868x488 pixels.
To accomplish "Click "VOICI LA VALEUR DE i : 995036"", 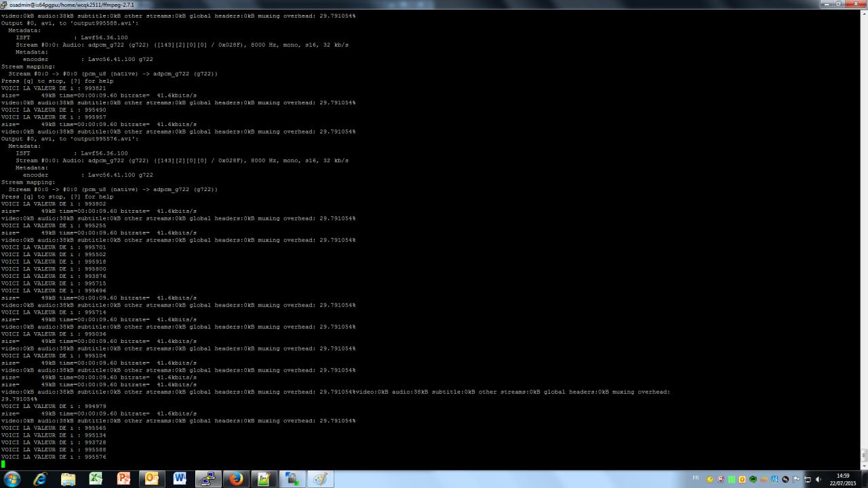I will click(x=54, y=334).
